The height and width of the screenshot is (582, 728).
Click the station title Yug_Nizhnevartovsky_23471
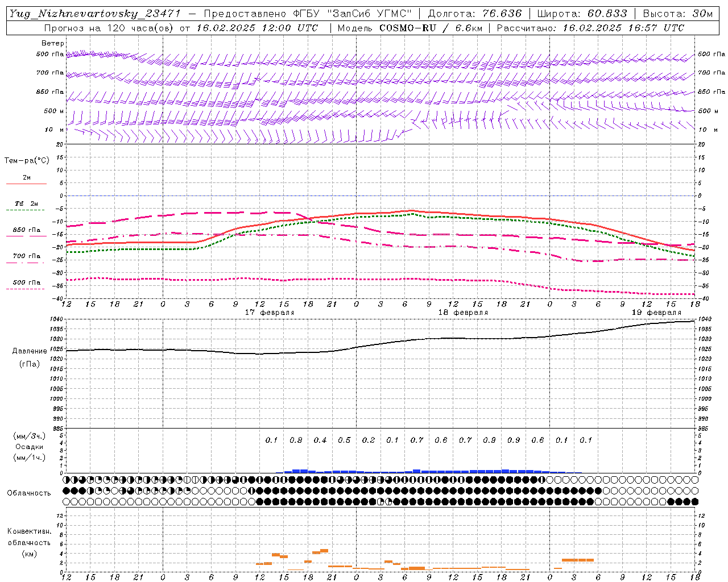(x=95, y=14)
